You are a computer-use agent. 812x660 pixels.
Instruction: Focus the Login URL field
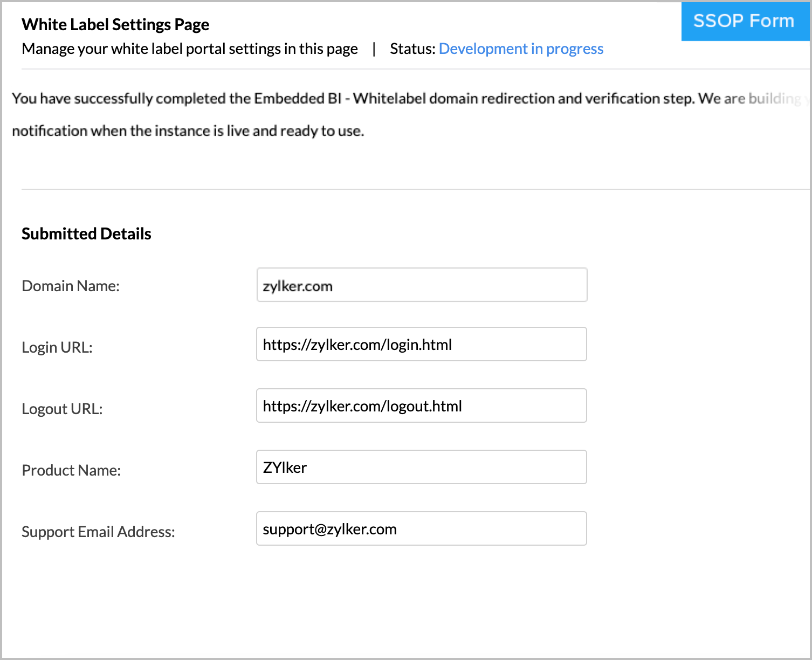click(422, 344)
